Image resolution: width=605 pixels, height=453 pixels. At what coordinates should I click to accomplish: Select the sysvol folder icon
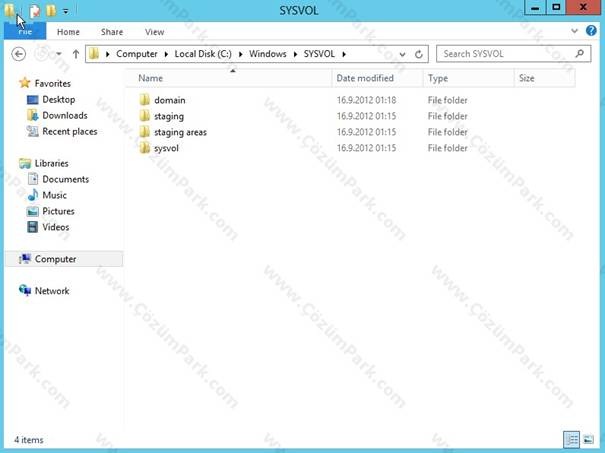click(x=145, y=148)
